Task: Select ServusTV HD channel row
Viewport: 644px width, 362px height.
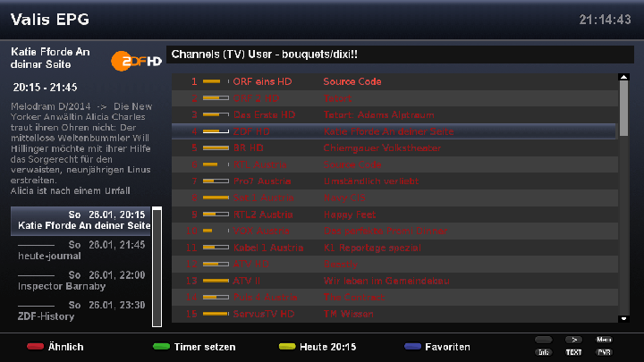Action: coord(394,314)
